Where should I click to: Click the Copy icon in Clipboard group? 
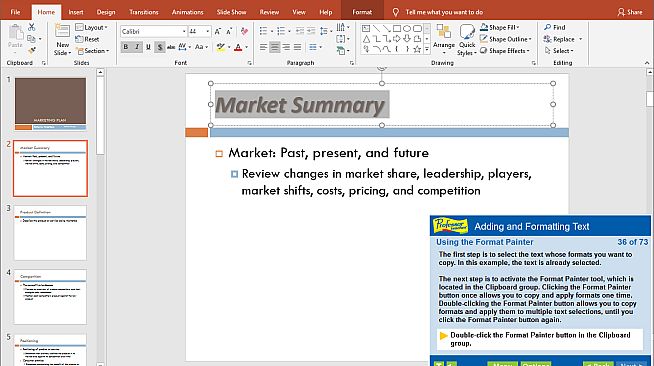click(x=31, y=39)
